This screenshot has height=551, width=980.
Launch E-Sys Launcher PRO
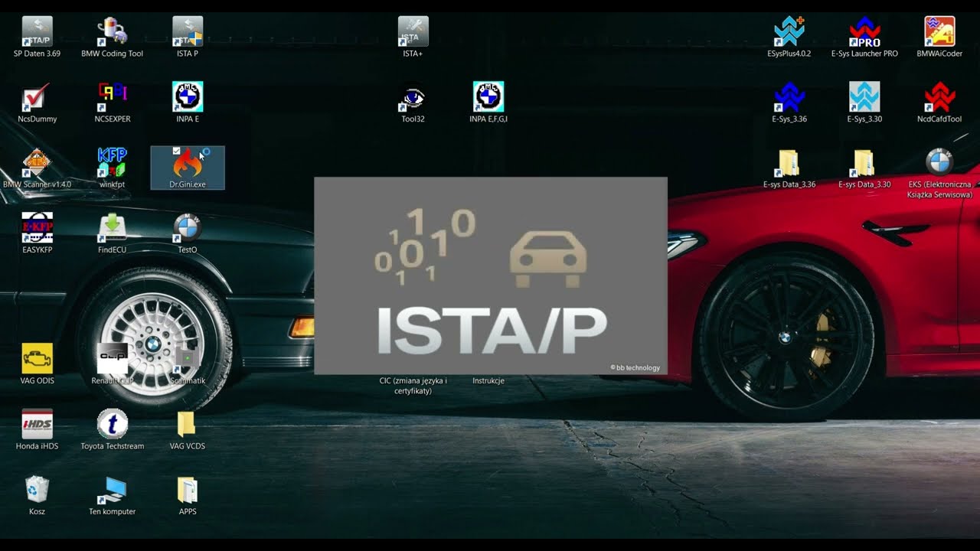pos(864,32)
